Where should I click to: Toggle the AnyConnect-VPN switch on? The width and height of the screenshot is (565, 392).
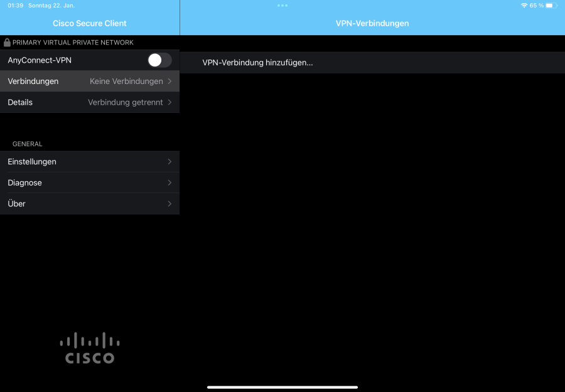(x=159, y=60)
